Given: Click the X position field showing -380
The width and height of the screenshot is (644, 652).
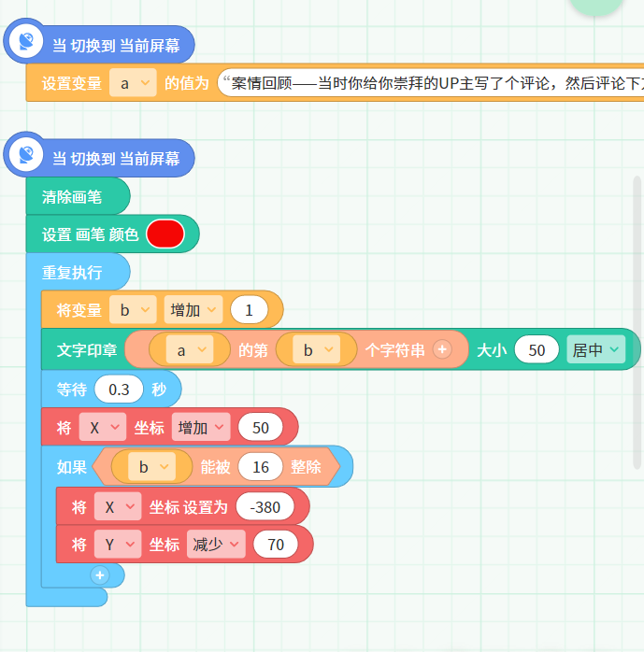Looking at the screenshot, I should (265, 506).
